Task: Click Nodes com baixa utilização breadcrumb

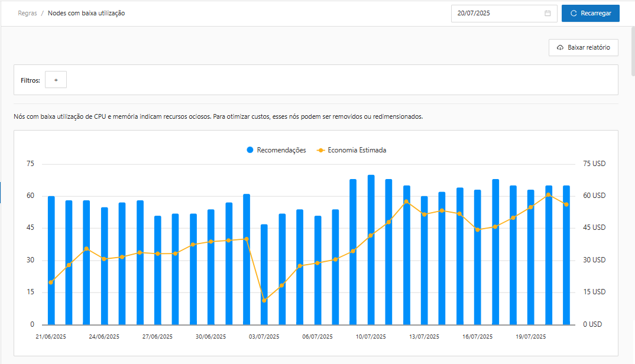Action: 86,13
